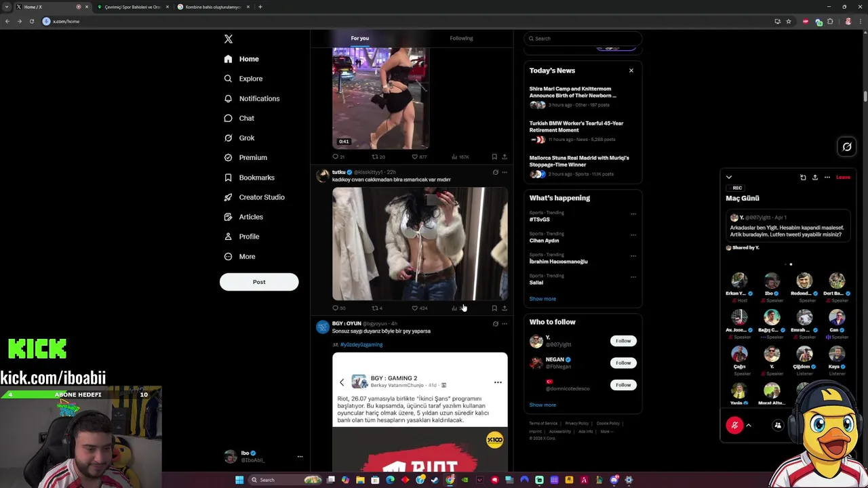
Task: Open more options on BGY : OYUN post
Action: coord(504,324)
